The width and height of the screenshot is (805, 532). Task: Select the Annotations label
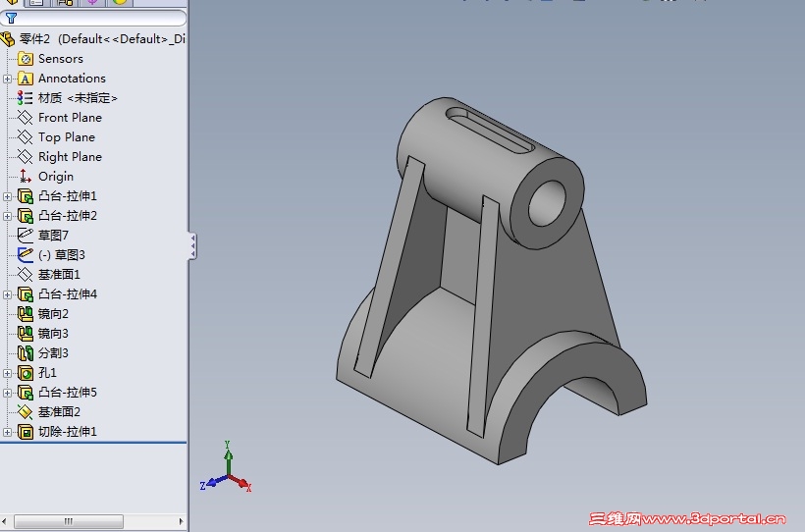point(72,79)
